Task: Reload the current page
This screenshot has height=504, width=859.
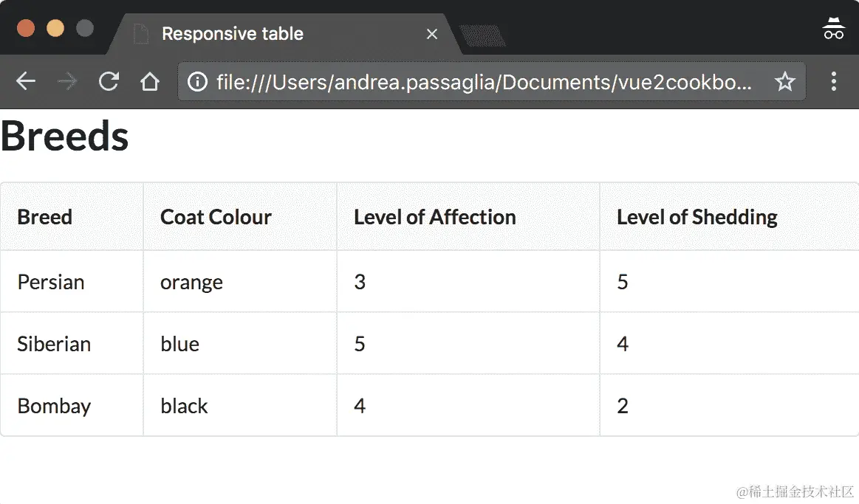Action: pyautogui.click(x=109, y=81)
